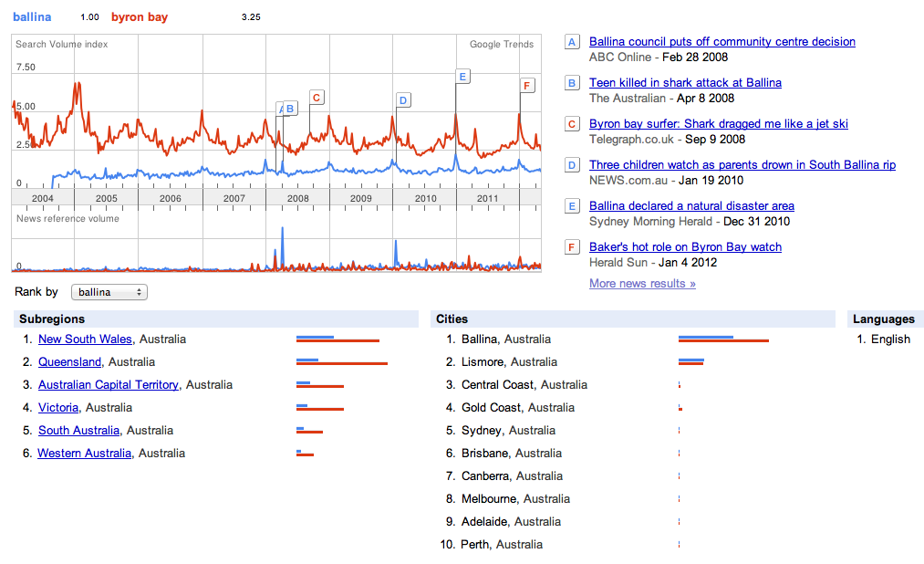
Task: Click 'Canberra, Australia' in the Cities list
Action: click(x=512, y=476)
